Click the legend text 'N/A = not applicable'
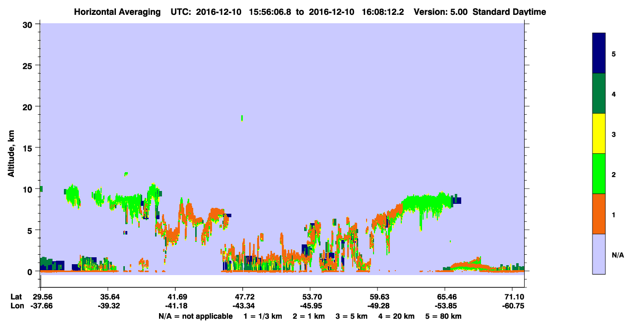 [195, 316]
